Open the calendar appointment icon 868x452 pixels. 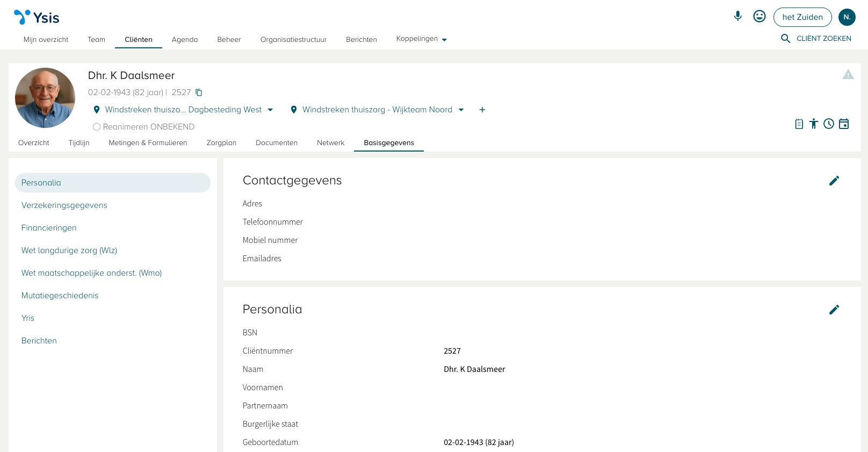point(844,124)
